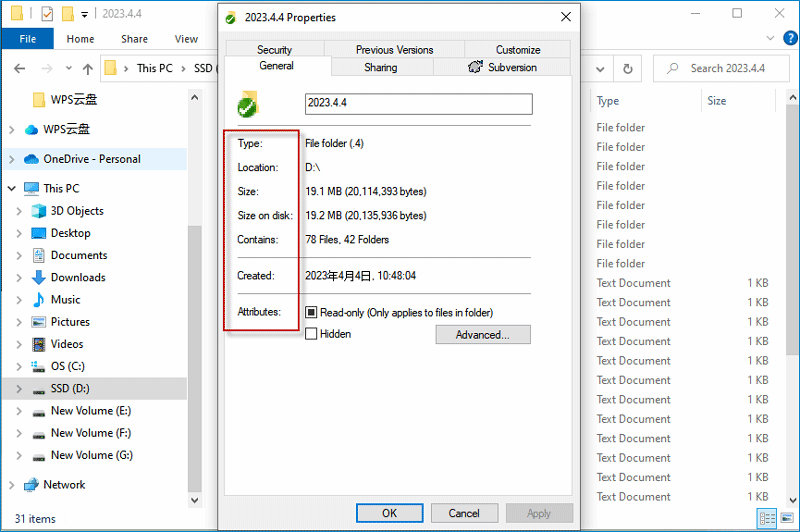The height and width of the screenshot is (532, 800).
Task: Click the Pictures icon in tree
Action: (x=39, y=322)
